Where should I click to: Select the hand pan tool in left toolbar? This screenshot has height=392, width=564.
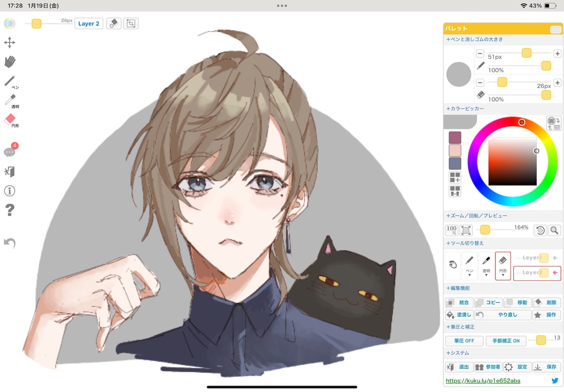point(10,62)
